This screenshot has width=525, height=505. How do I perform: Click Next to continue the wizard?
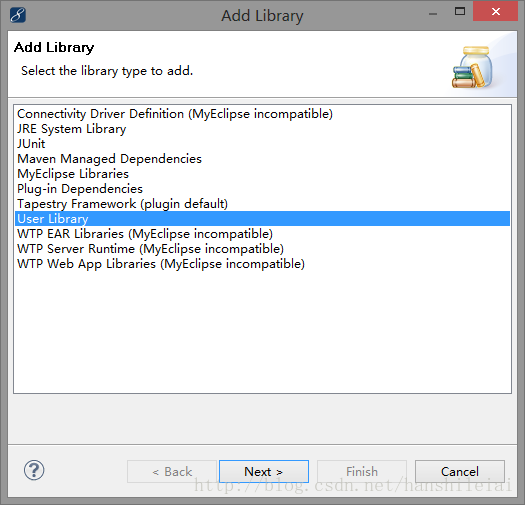tap(264, 472)
